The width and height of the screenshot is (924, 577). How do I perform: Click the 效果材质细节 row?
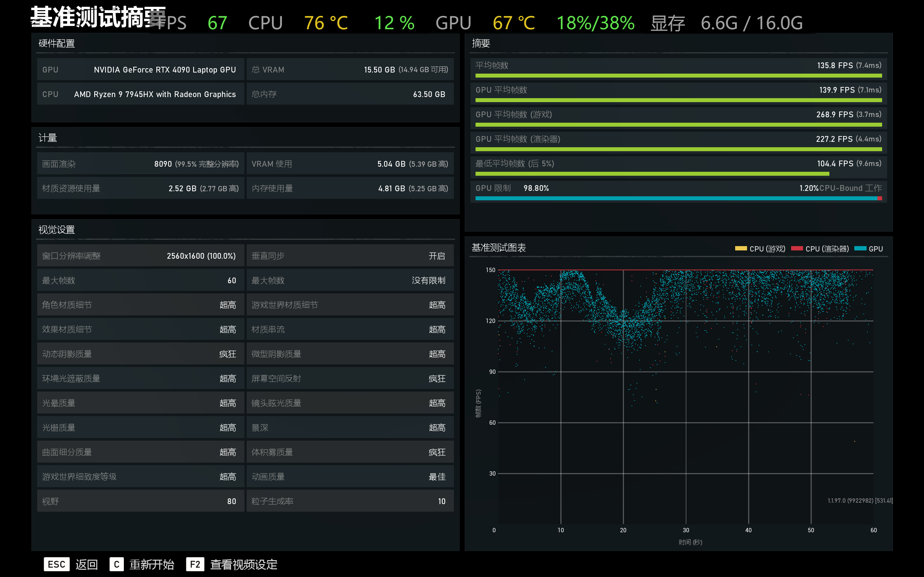coord(140,329)
